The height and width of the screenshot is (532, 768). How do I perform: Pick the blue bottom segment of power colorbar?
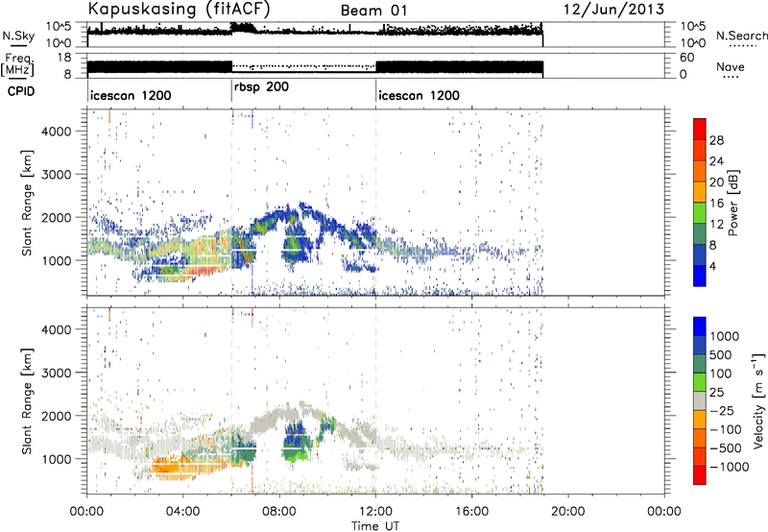[700, 276]
